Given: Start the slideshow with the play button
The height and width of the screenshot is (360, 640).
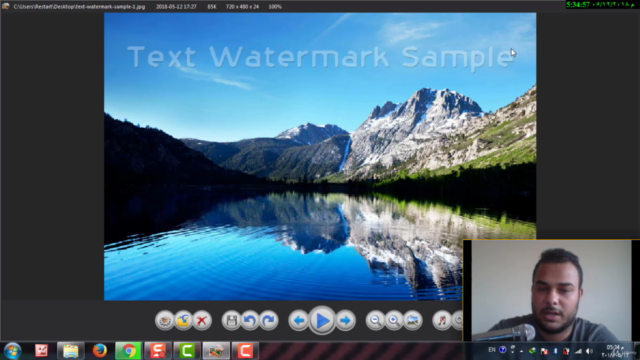Looking at the screenshot, I should click(322, 320).
